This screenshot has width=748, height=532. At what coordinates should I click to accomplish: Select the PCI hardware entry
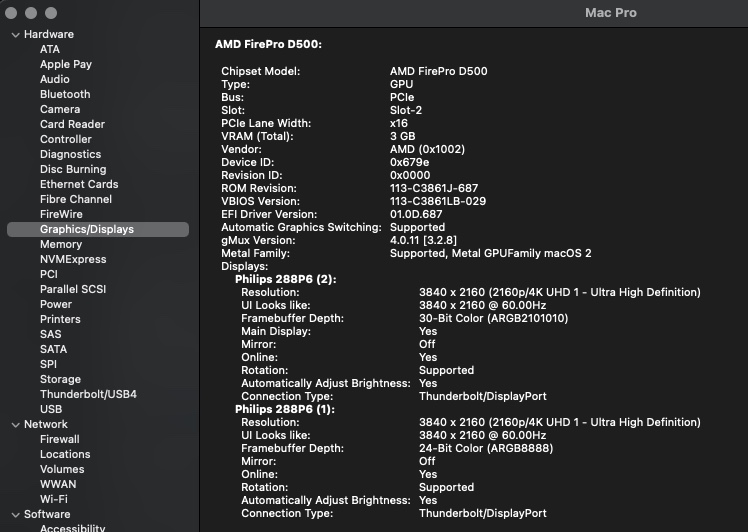(49, 274)
